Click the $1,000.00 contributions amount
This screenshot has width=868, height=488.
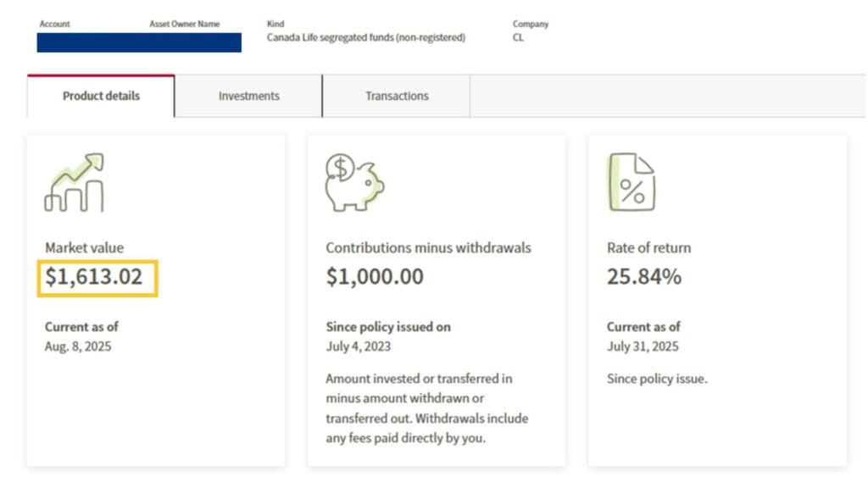point(375,277)
